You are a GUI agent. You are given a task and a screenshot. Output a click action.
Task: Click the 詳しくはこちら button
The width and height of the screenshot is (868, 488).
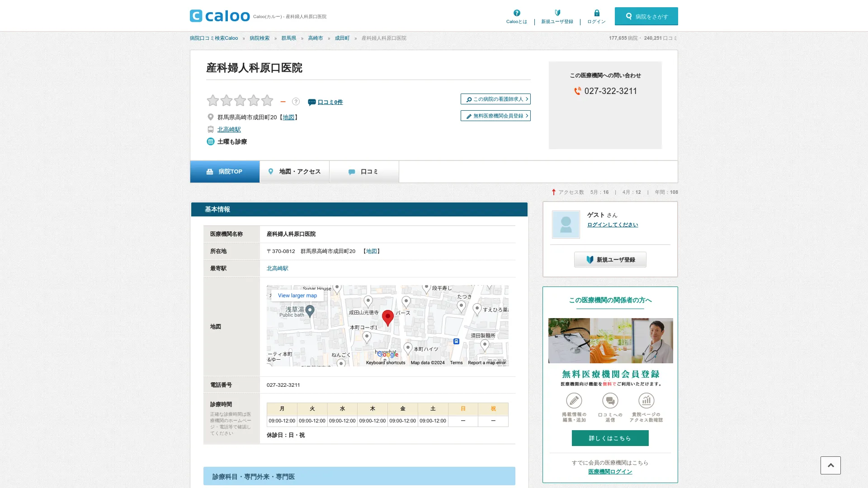click(x=610, y=438)
